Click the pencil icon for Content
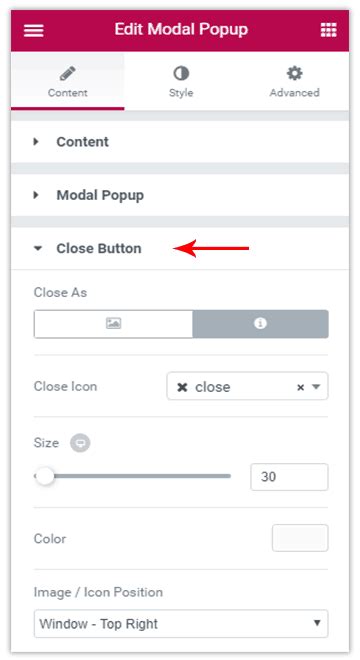Image resolution: width=360 pixels, height=660 pixels. click(x=67, y=73)
